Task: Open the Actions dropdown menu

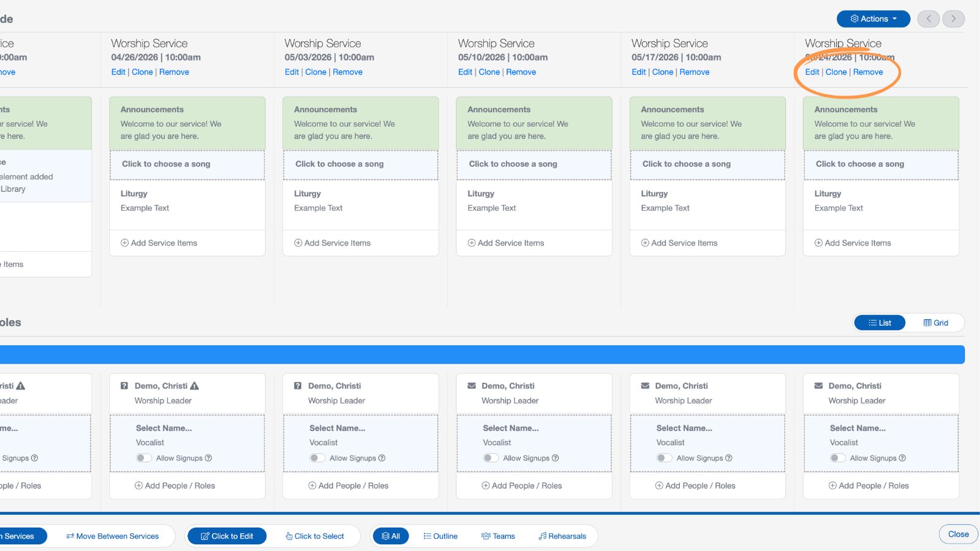Action: 873,19
